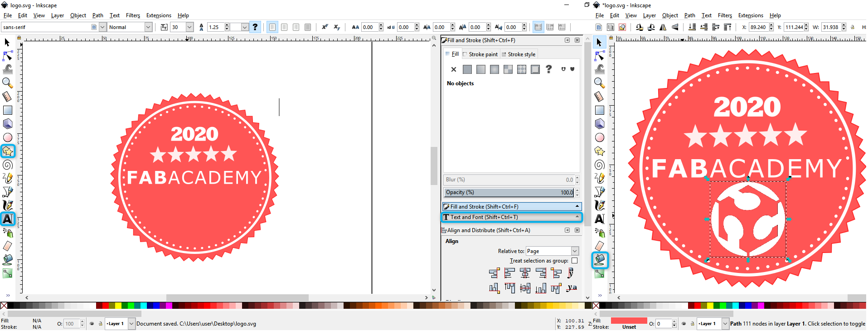Select the Spray tool in left window

pyautogui.click(x=8, y=233)
